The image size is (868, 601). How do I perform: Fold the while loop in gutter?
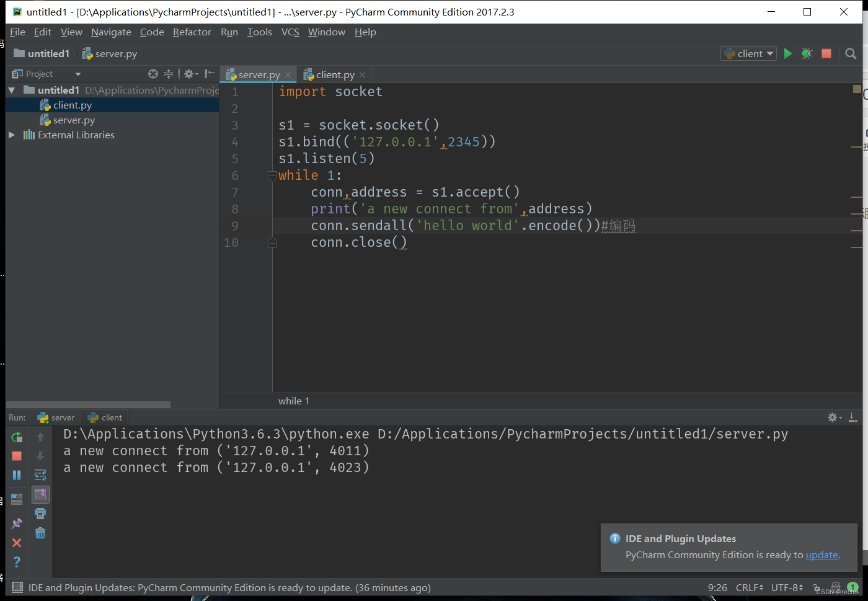[x=272, y=176]
